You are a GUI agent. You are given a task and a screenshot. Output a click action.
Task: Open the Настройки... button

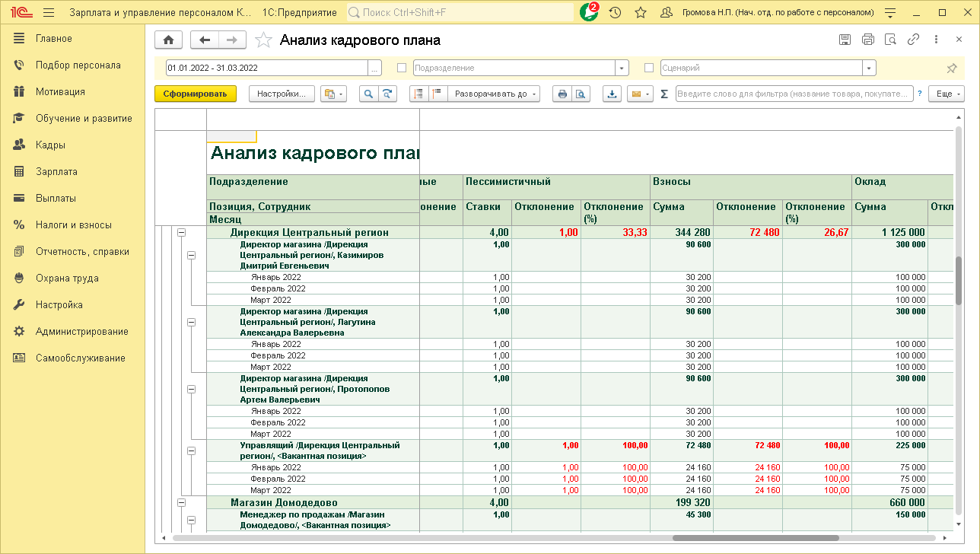click(281, 94)
